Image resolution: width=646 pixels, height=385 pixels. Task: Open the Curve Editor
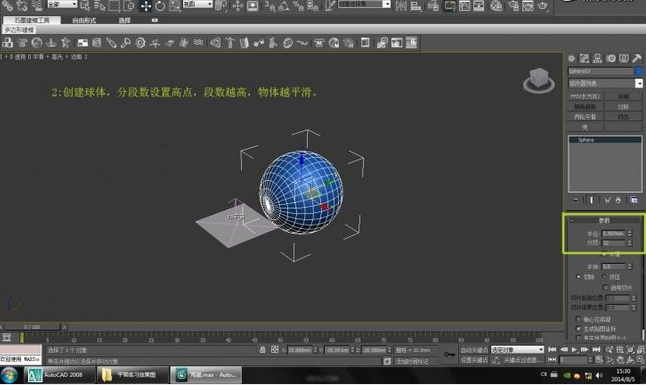pyautogui.click(x=464, y=5)
